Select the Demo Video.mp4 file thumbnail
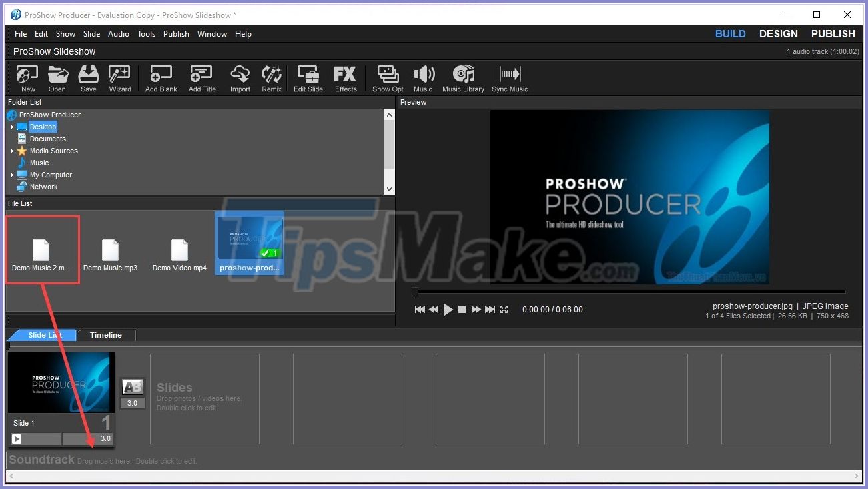 pyautogui.click(x=179, y=250)
